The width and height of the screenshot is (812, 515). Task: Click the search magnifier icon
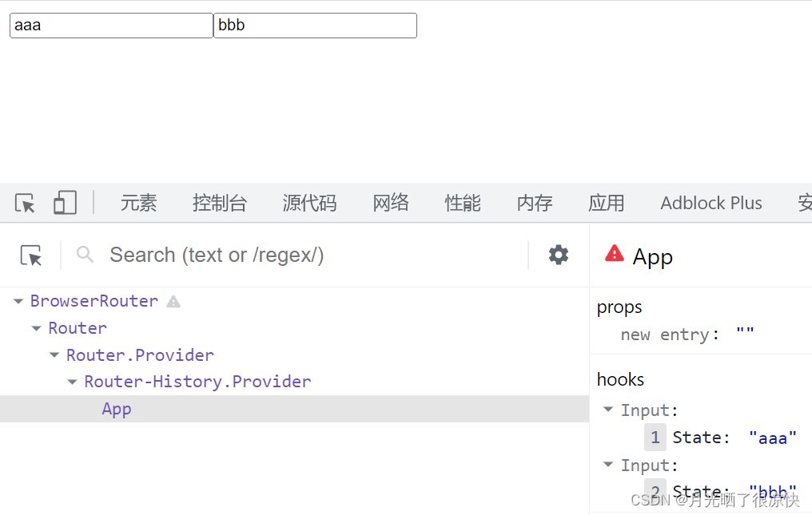point(85,255)
